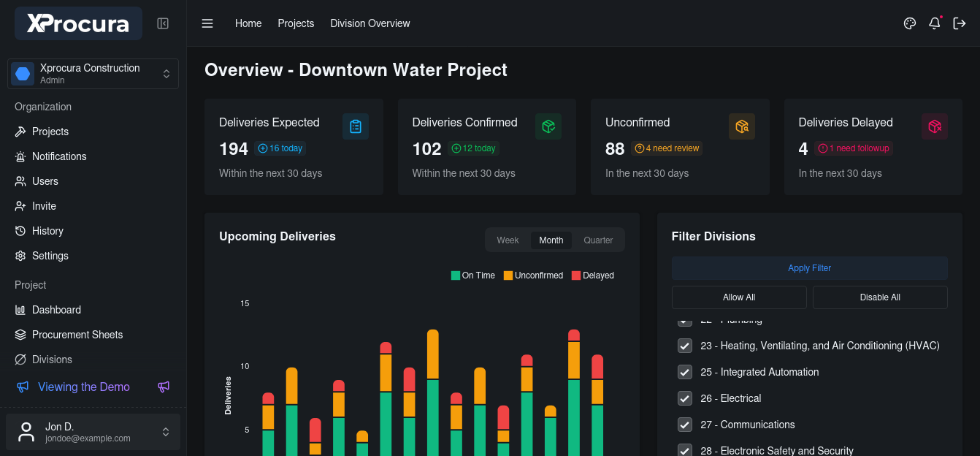This screenshot has height=456, width=980.
Task: Uncheck the 26 - Electrical division
Action: click(685, 398)
